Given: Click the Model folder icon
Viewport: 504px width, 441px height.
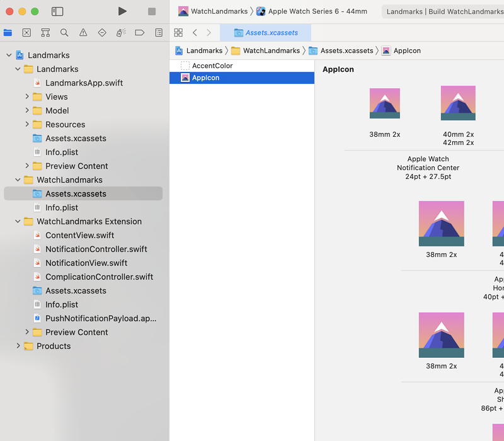Looking at the screenshot, I should tap(37, 111).
